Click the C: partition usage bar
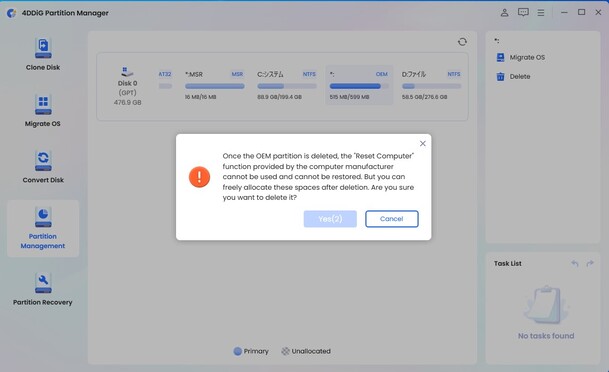 click(x=287, y=86)
